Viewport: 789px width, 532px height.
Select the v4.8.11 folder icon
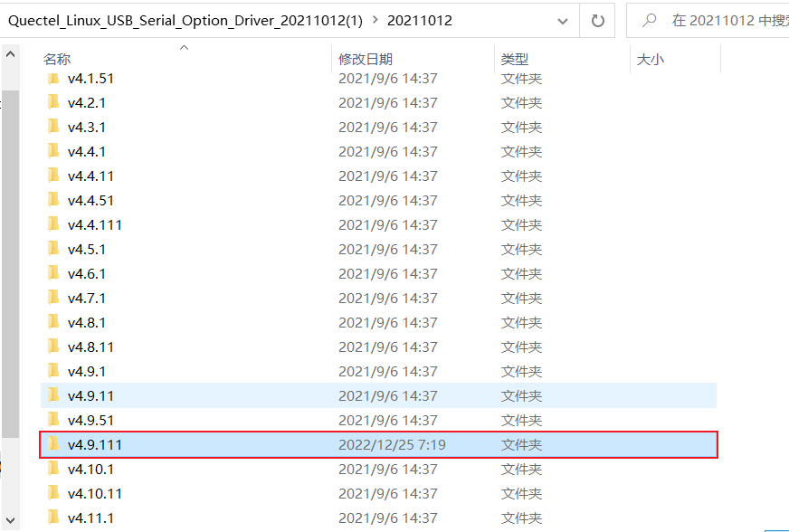(53, 347)
